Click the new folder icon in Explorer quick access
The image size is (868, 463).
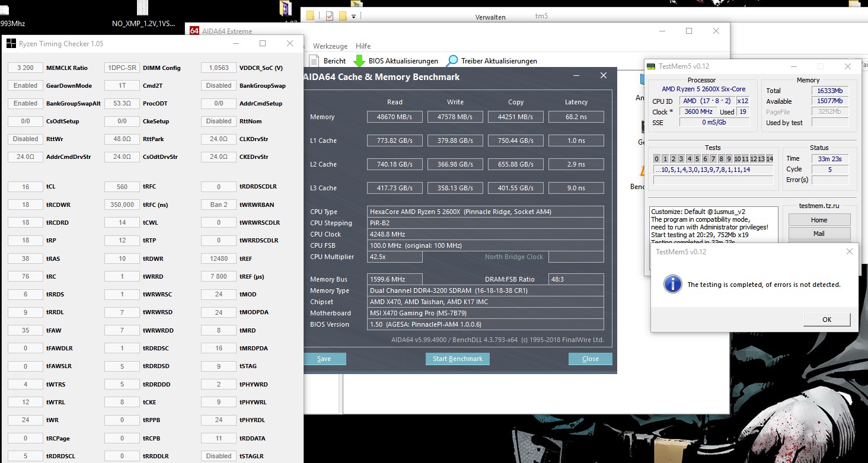tap(343, 16)
